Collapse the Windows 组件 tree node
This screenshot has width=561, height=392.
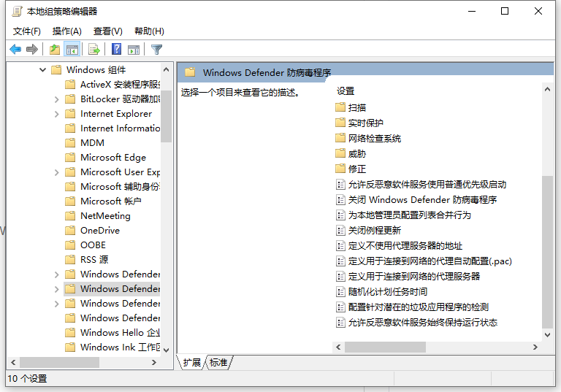coord(42,70)
